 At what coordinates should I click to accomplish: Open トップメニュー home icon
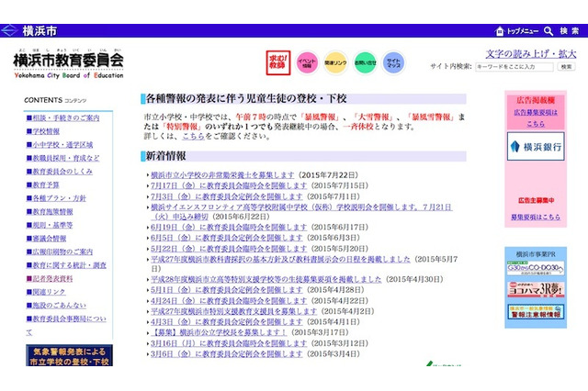coord(499,31)
